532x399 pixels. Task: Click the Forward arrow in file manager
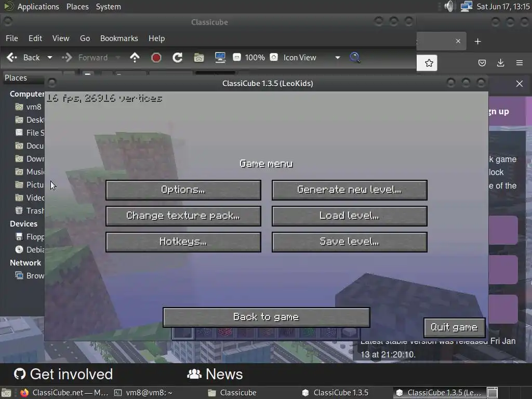(85, 58)
